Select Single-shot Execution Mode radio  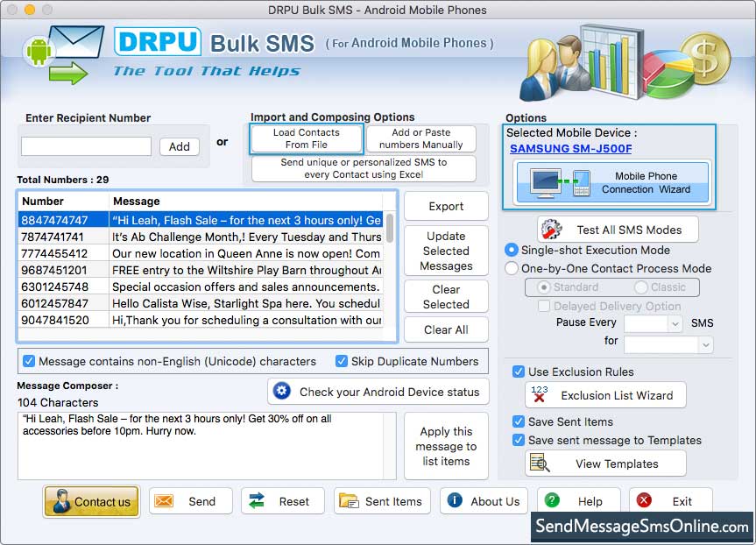click(x=511, y=250)
